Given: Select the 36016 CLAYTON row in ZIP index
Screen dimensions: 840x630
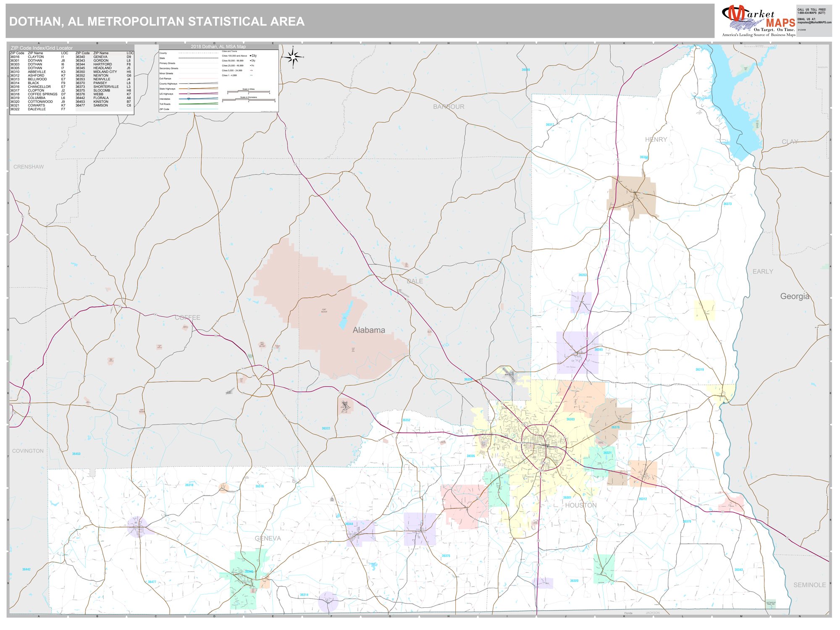Looking at the screenshot, I should tap(38, 57).
